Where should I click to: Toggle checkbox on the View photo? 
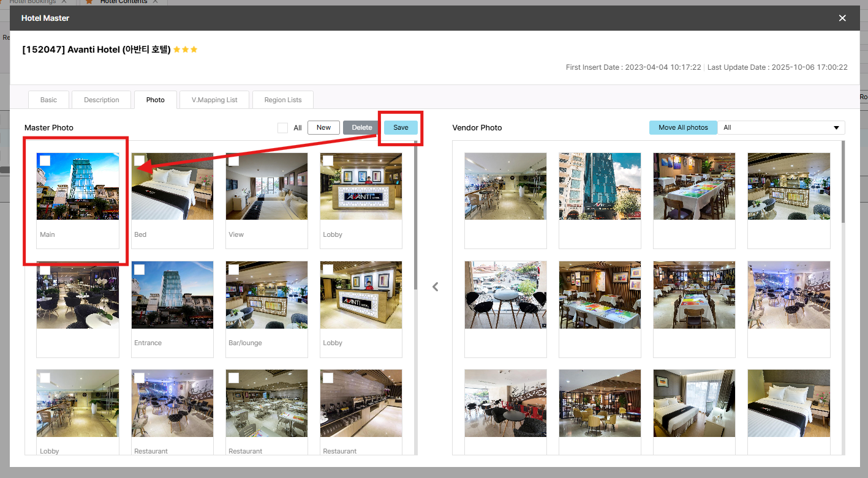(233, 160)
